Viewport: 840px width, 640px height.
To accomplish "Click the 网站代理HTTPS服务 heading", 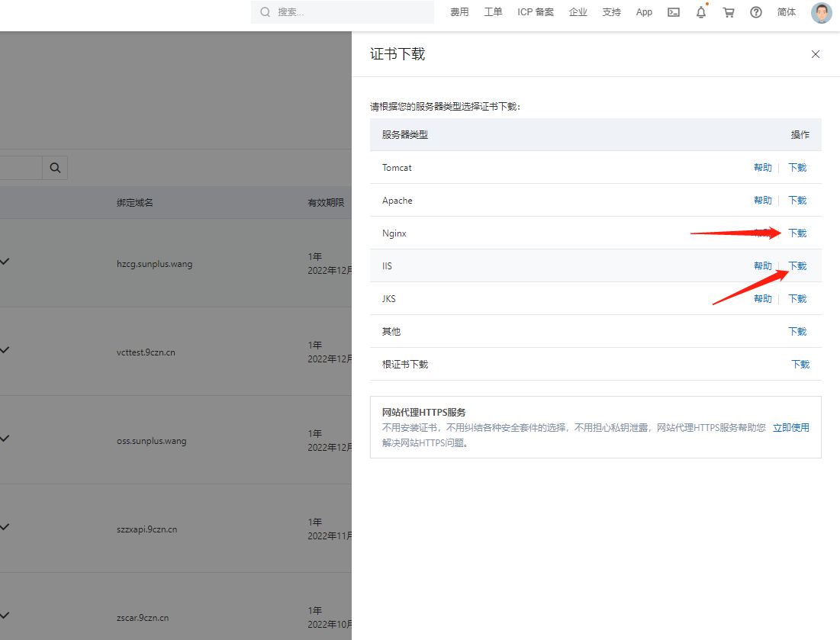I will click(423, 413).
